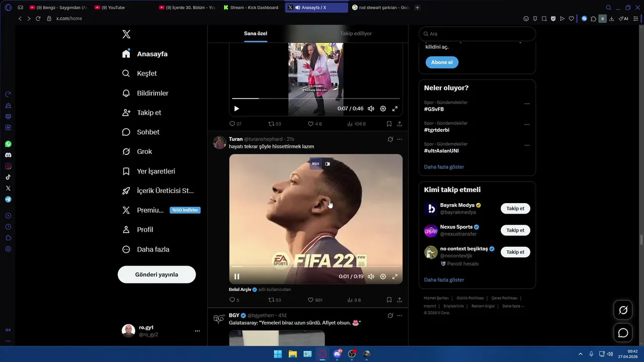
Task: Open Discord in the Opera sidebar
Action: (8, 155)
